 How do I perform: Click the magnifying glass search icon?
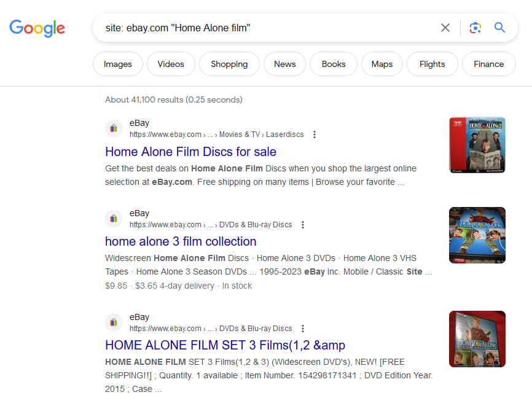(499, 28)
